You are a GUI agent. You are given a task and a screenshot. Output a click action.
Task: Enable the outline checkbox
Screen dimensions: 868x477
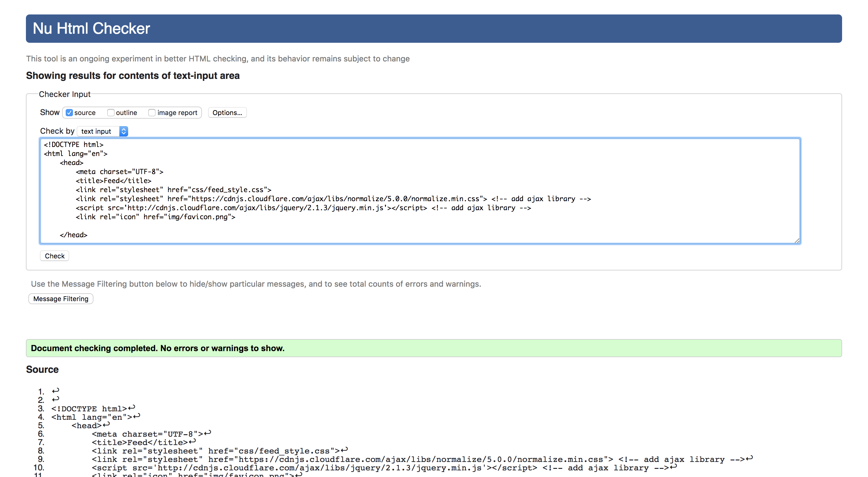coord(111,113)
